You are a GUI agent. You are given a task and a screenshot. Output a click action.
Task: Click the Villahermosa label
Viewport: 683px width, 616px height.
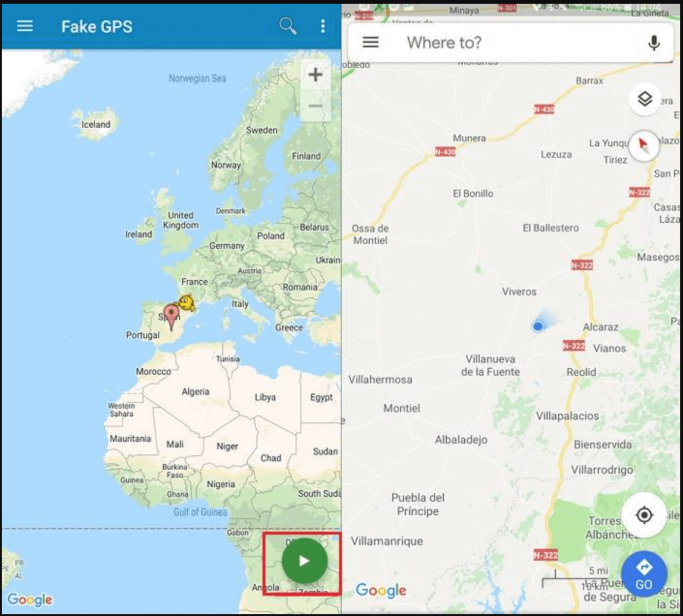(380, 379)
